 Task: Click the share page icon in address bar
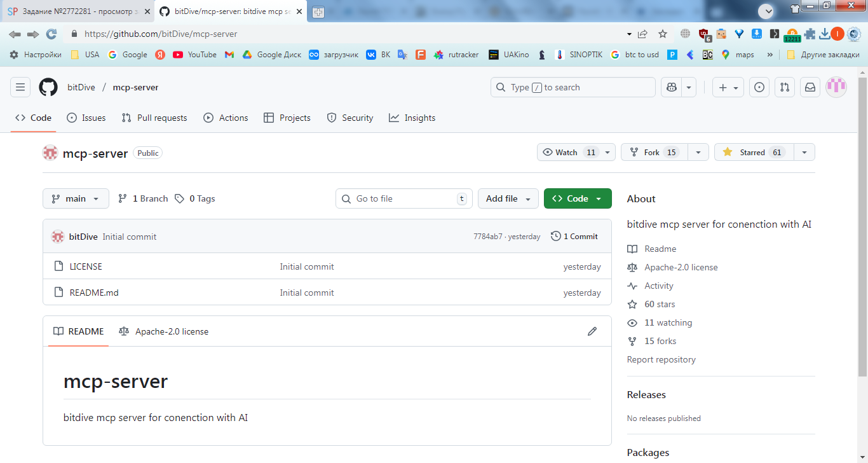coord(642,34)
